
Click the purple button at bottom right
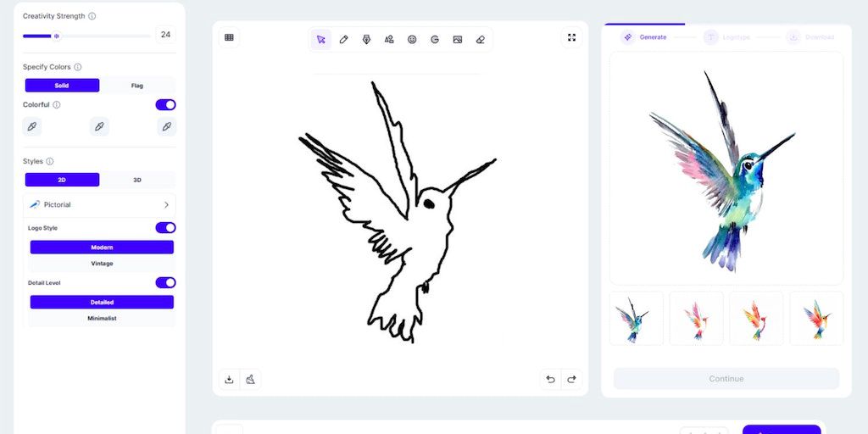coord(781,430)
